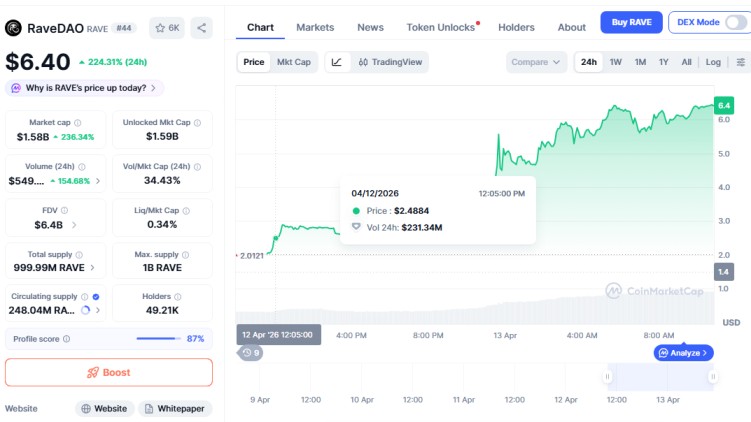
Task: Expand Circulating supply details chevron
Action: pyautogui.click(x=98, y=310)
